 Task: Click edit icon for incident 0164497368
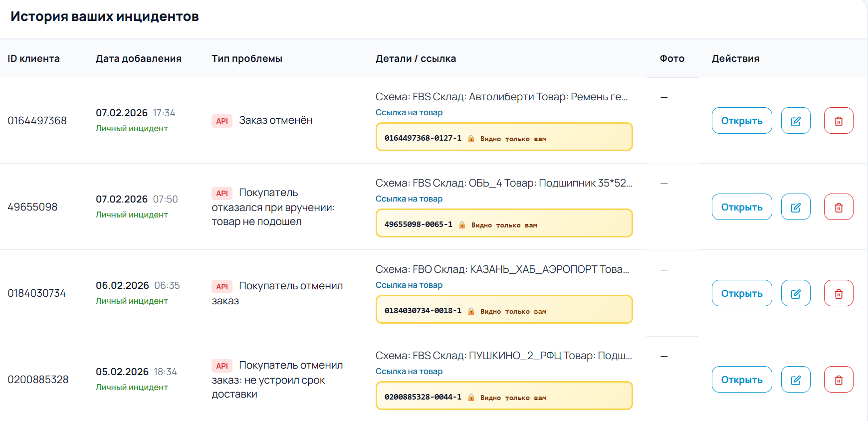tap(796, 121)
